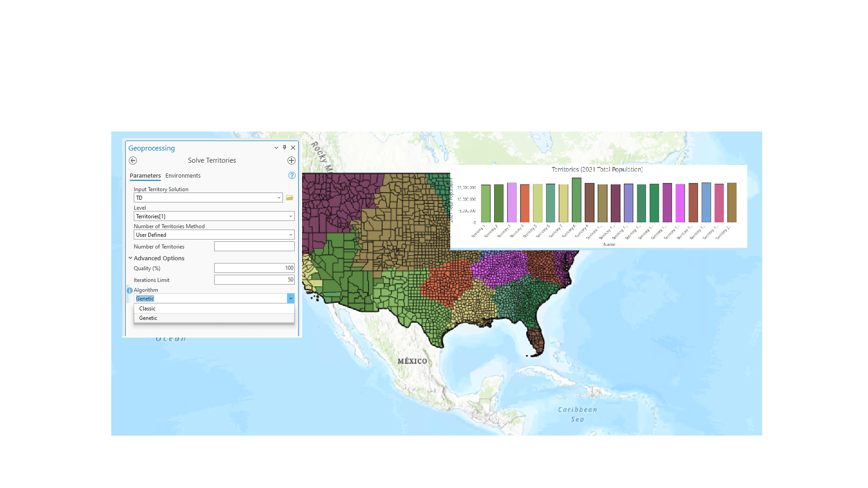Browse for an Input Territory Solution using folder icon
This screenshot has width=868, height=488.
pos(289,197)
